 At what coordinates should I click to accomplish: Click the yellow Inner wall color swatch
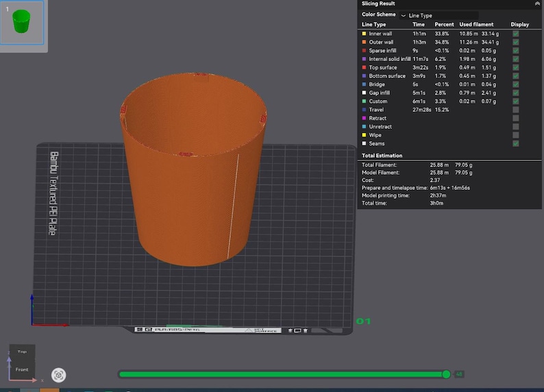tap(364, 34)
